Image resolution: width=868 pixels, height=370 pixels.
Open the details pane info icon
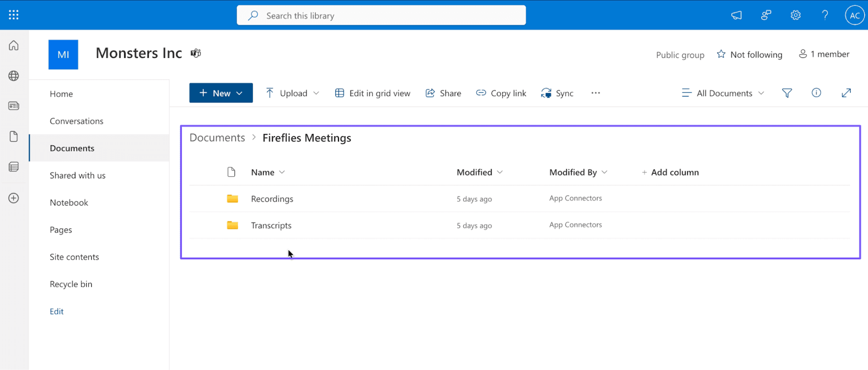coord(816,93)
